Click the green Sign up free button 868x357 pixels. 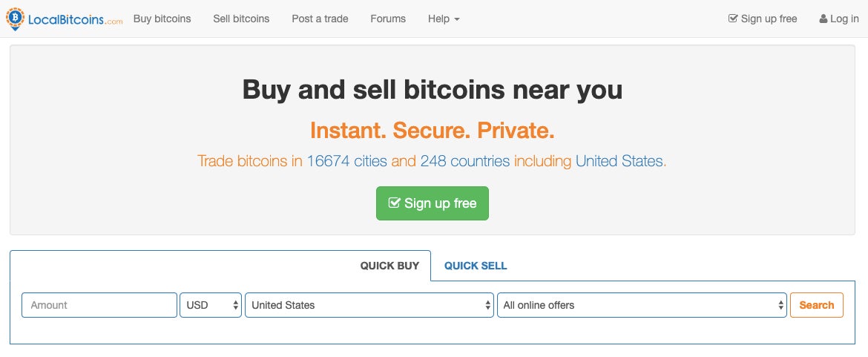pyautogui.click(x=433, y=203)
